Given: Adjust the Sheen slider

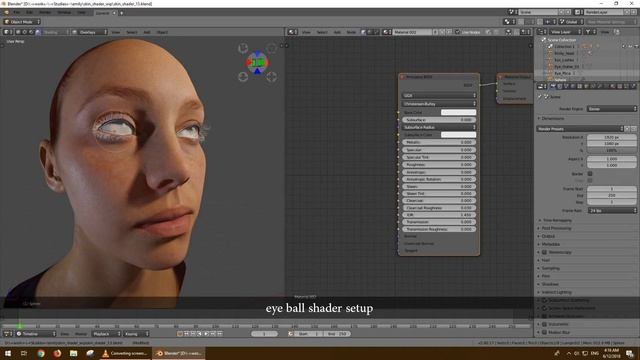Looking at the screenshot, I should click(439, 187).
